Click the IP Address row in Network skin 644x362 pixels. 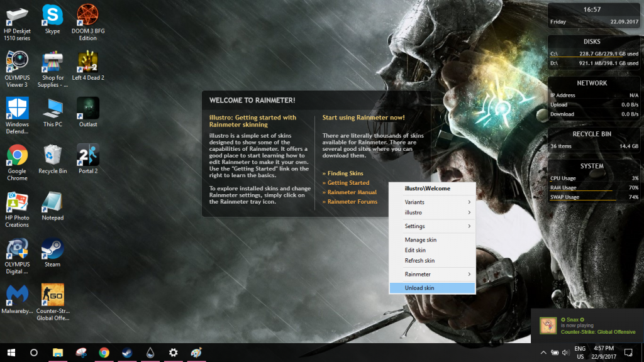(594, 96)
